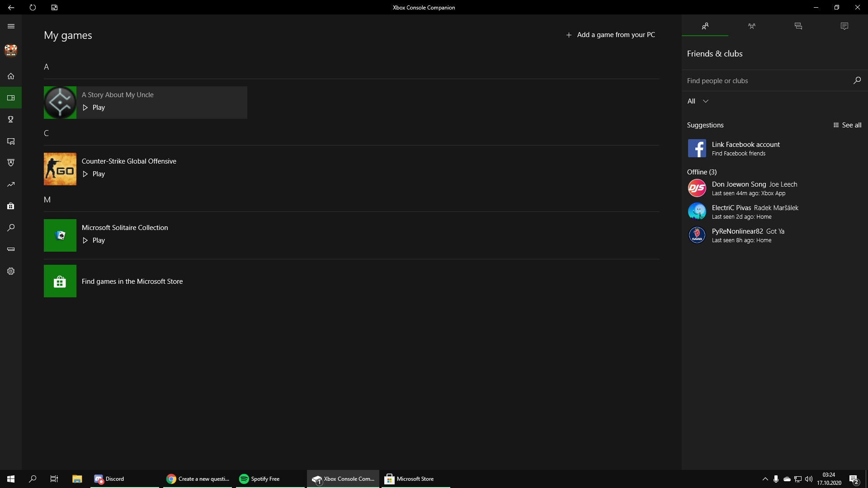
Task: Click the back arrow in title bar
Action: 11,7
